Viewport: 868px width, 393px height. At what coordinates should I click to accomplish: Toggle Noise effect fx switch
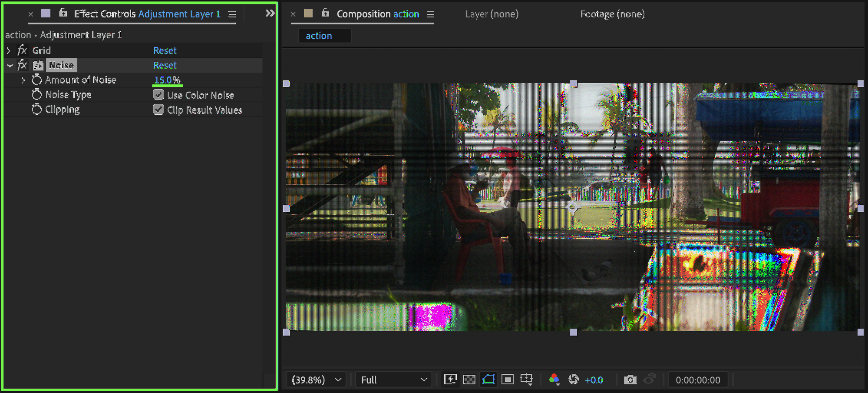[22, 65]
